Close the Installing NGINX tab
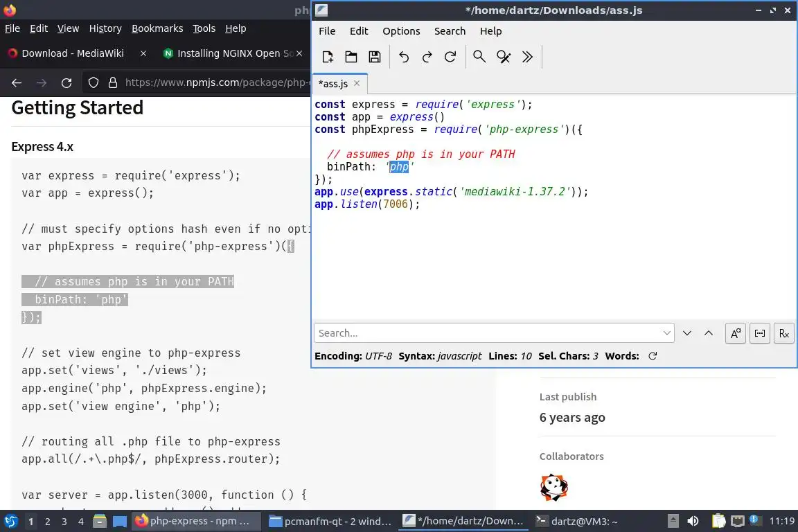This screenshot has width=798, height=532. (x=299, y=53)
